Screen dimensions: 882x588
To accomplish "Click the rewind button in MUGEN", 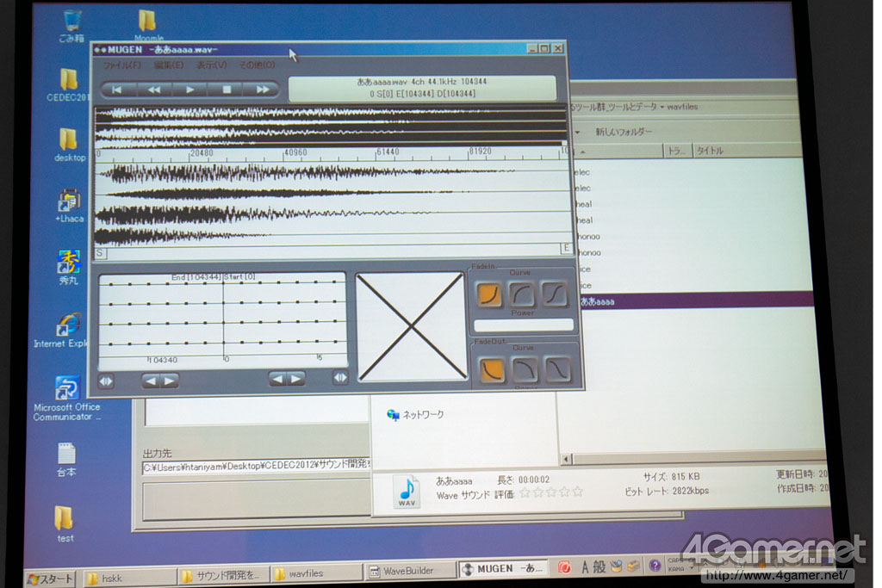I will click(x=153, y=90).
